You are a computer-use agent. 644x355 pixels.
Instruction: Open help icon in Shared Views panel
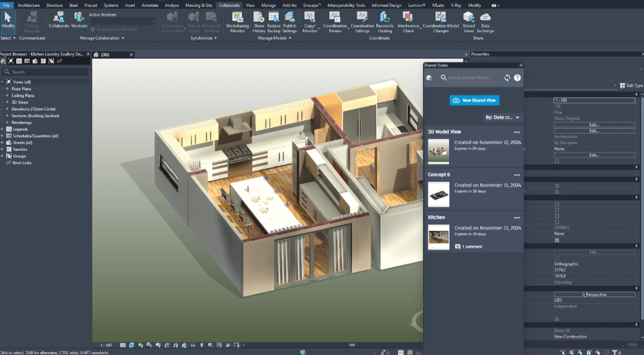pyautogui.click(x=517, y=78)
